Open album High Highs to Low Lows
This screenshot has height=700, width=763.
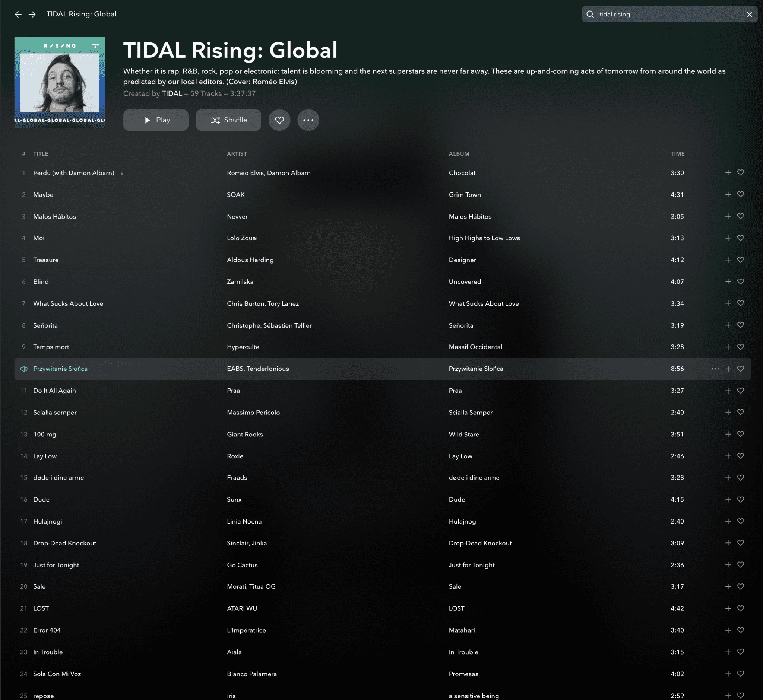[484, 238]
